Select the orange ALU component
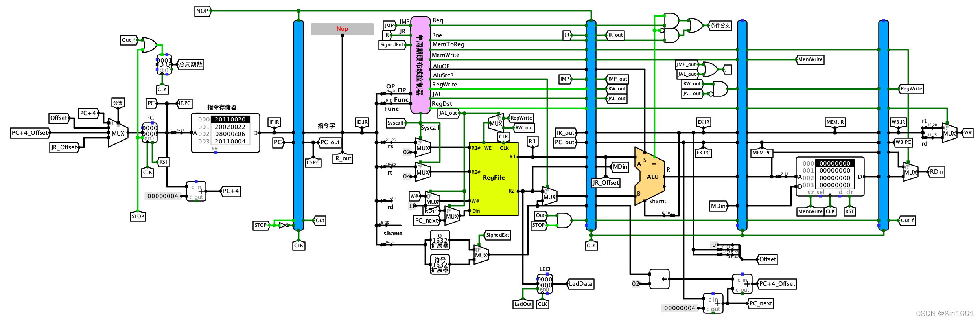The width and height of the screenshot is (980, 320). (x=649, y=176)
